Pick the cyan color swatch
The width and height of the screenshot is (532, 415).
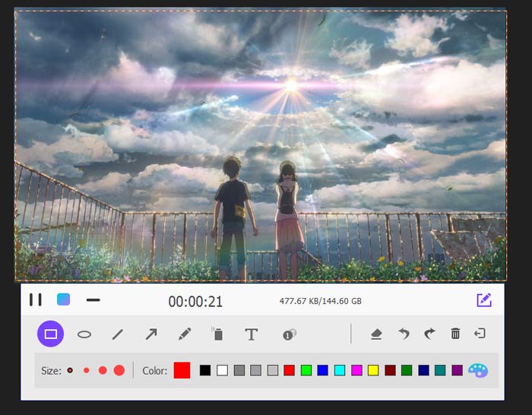(x=340, y=370)
